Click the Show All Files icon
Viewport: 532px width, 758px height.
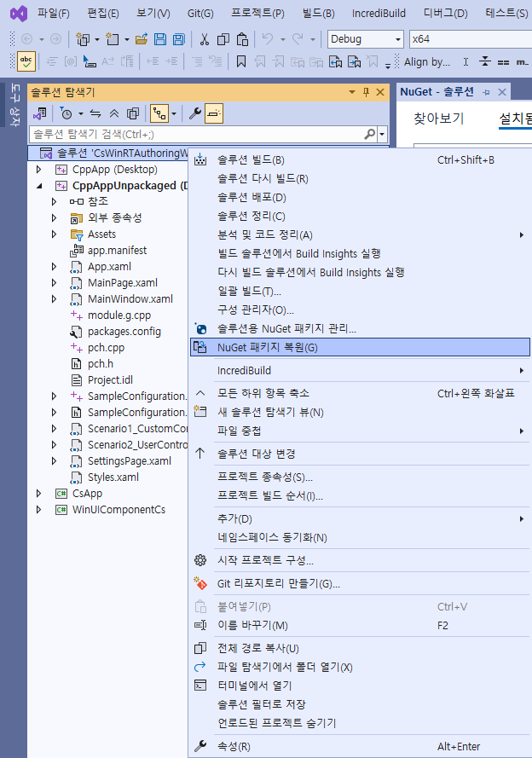(x=132, y=113)
